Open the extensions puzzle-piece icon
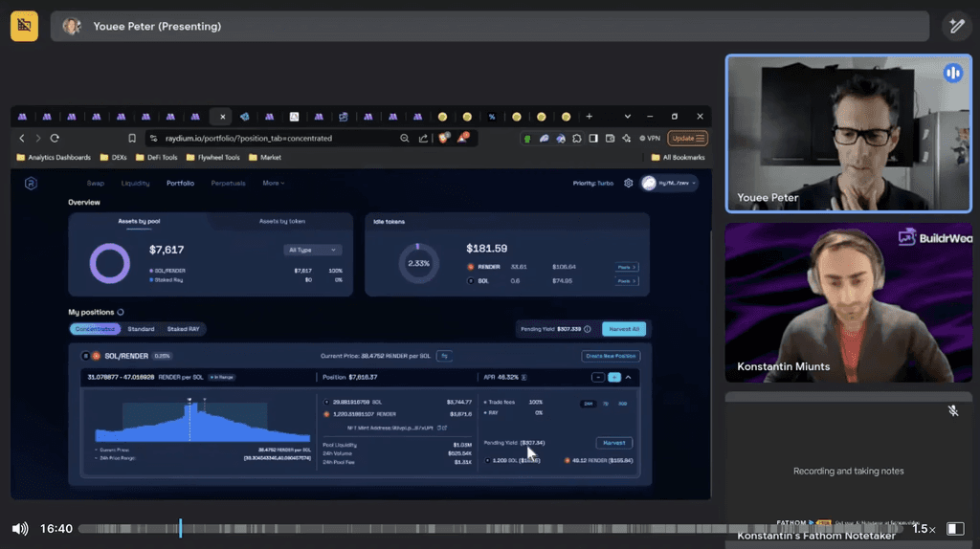980x549 pixels. click(x=577, y=138)
